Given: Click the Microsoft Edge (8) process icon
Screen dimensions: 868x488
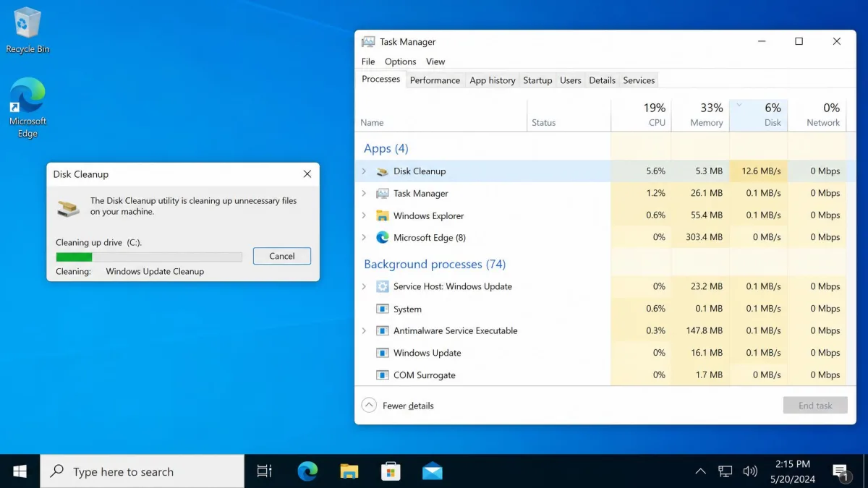Looking at the screenshot, I should [383, 237].
